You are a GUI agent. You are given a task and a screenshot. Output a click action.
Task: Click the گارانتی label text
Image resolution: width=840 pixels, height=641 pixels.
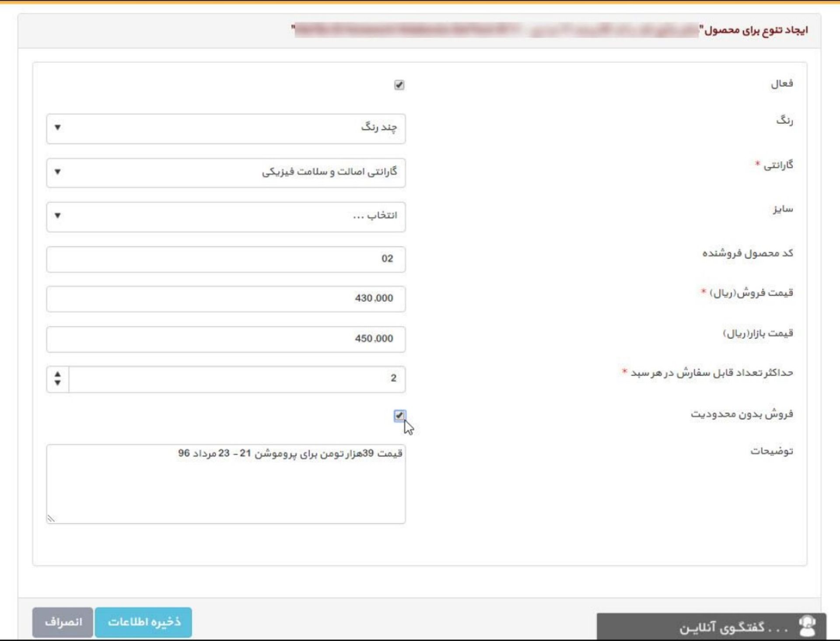coord(778,165)
